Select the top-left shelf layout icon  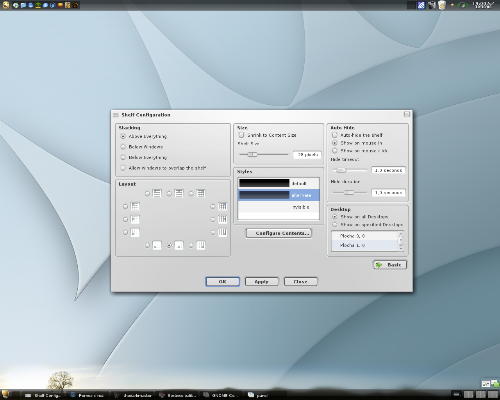point(157,193)
